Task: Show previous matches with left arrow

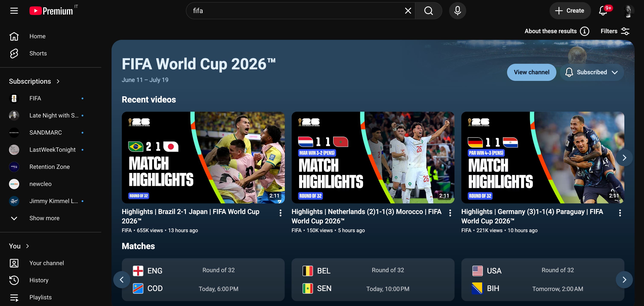Action: (122, 280)
